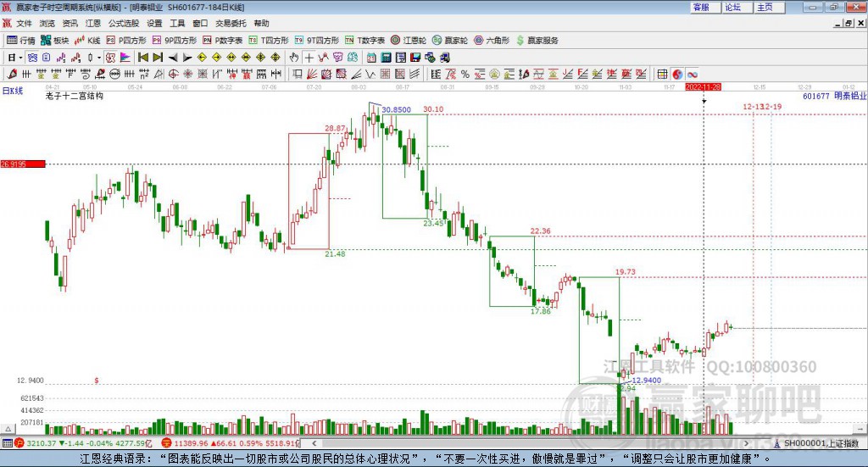Screen dimensions: 868x467
Task: Open 赢家服务 with dollar icon
Action: 537,41
